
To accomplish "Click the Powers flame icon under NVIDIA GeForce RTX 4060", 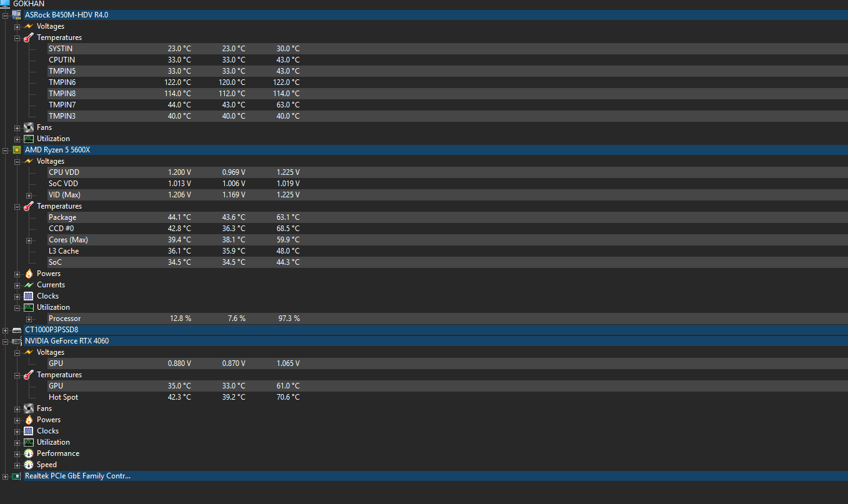I will point(29,420).
